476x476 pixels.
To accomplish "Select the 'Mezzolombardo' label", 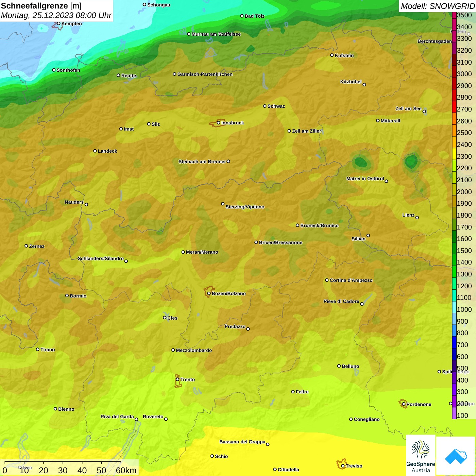I will coord(194,350).
